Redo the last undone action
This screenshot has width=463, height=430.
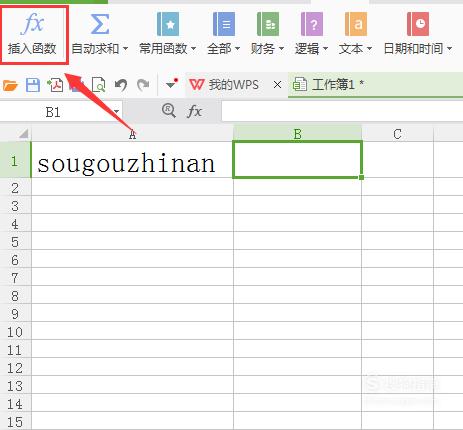[143, 85]
